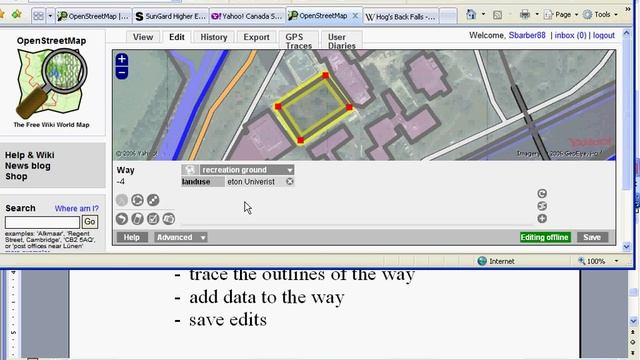
Task: Click the add to relation icon
Action: tap(542, 206)
